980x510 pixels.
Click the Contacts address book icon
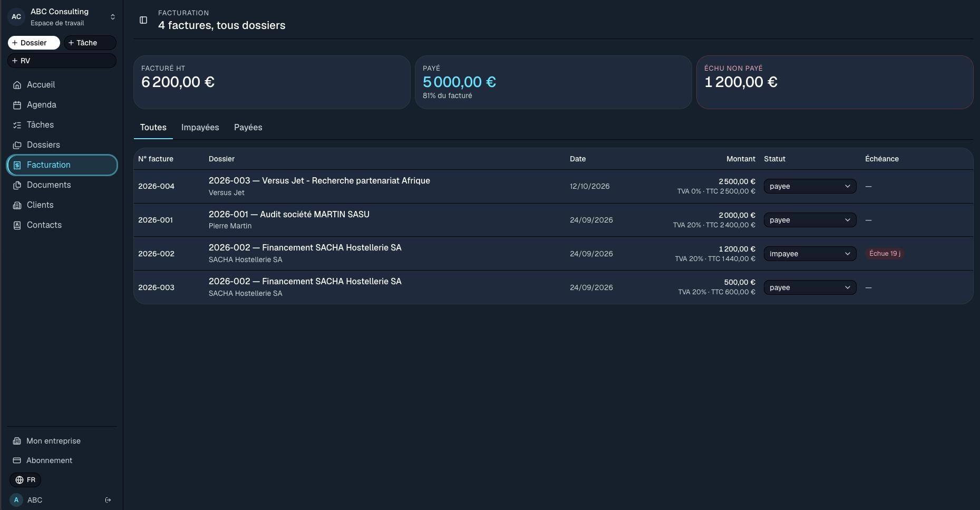click(x=17, y=225)
